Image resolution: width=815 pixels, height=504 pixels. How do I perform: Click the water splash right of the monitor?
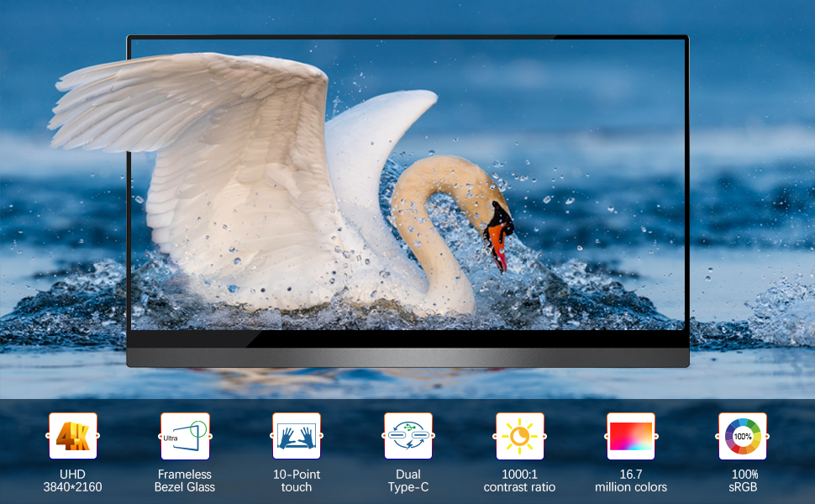(773, 311)
